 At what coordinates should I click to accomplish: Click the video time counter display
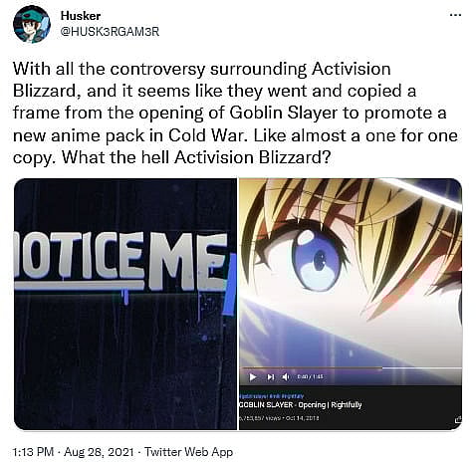(x=310, y=376)
